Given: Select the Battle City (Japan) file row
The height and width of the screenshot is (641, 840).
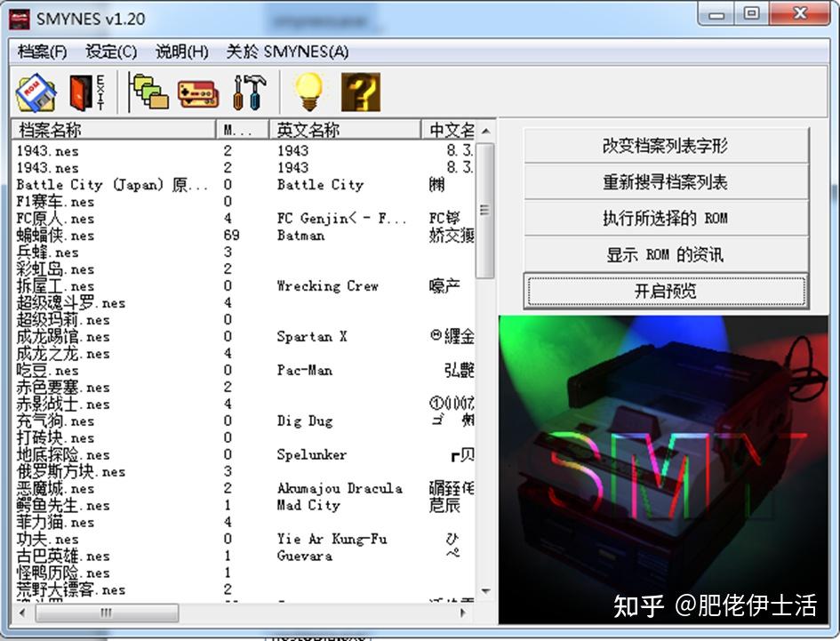Looking at the screenshot, I should pyautogui.click(x=244, y=185).
